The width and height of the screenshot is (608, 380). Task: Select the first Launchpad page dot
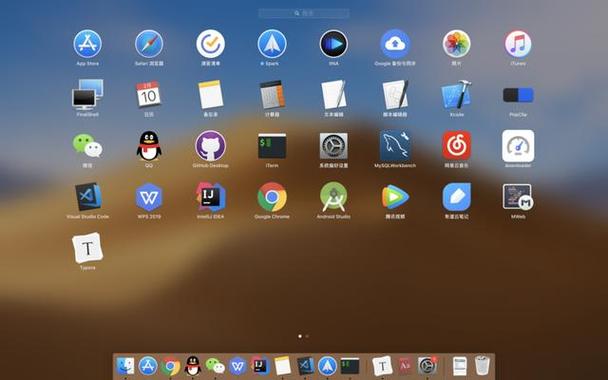pyautogui.click(x=300, y=336)
